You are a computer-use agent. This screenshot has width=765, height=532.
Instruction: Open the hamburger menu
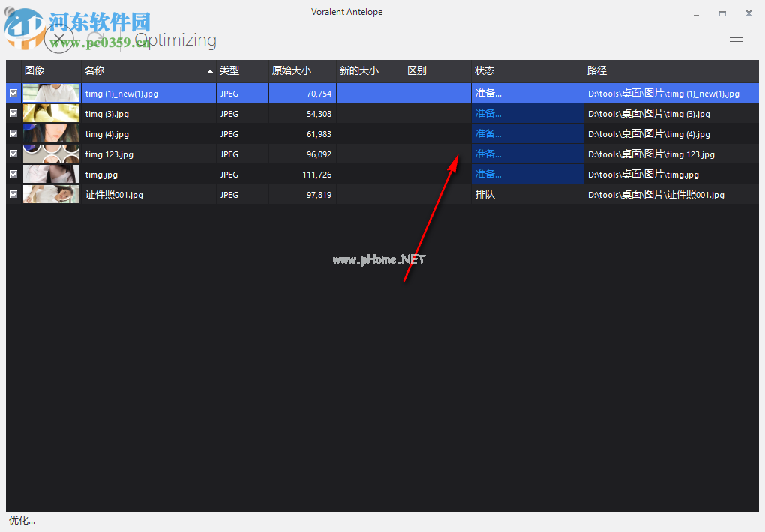[736, 38]
